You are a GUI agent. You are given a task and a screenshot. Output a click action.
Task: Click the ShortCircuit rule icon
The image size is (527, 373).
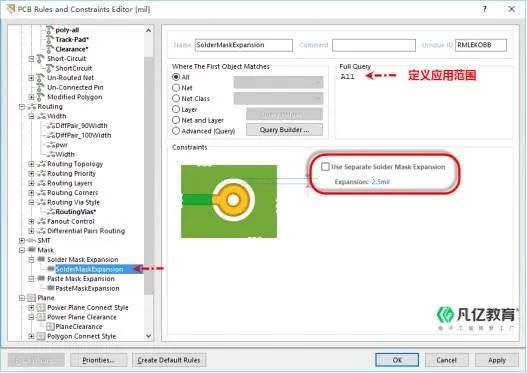coord(50,68)
